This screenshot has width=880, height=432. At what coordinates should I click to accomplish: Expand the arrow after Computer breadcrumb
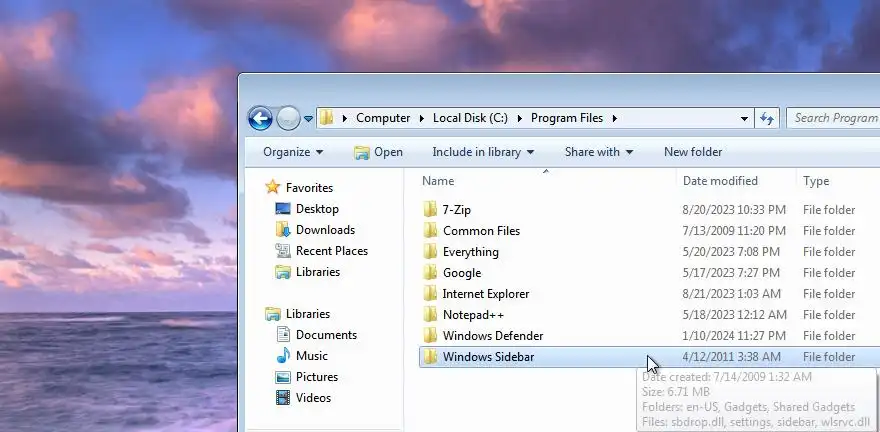pyautogui.click(x=421, y=118)
